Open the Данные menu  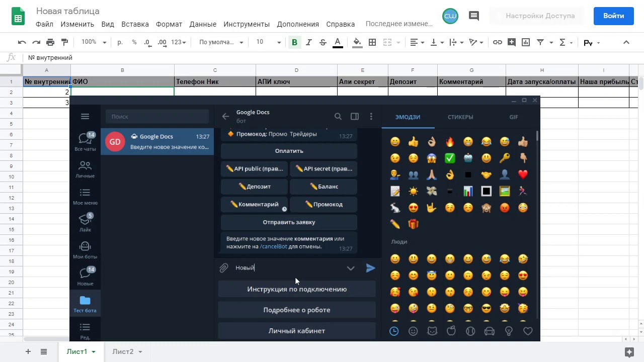[203, 24]
